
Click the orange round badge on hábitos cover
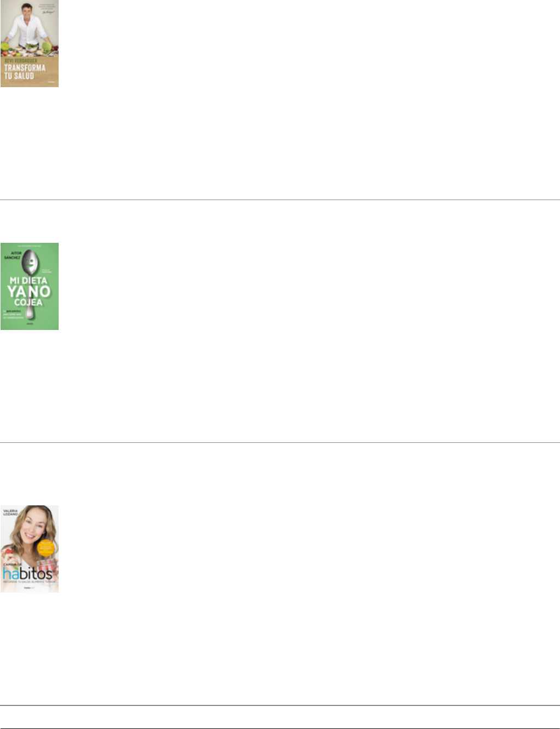(46, 548)
